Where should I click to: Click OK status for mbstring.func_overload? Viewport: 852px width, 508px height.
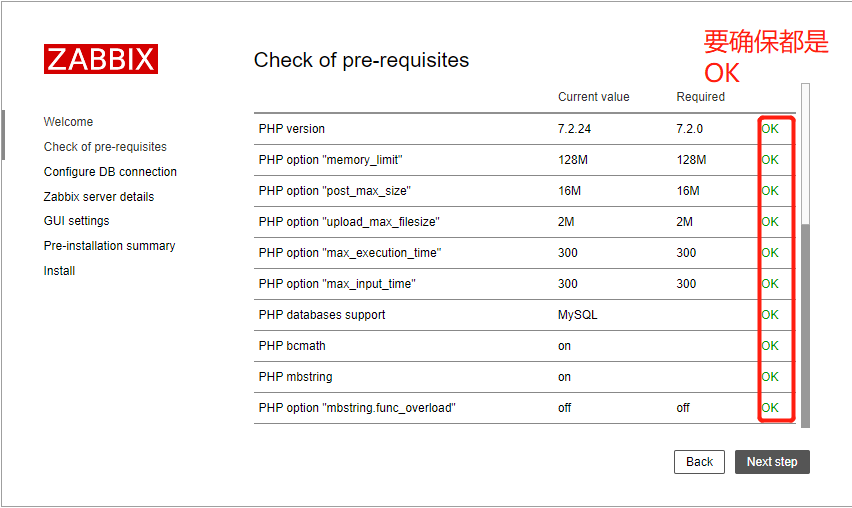pos(770,408)
